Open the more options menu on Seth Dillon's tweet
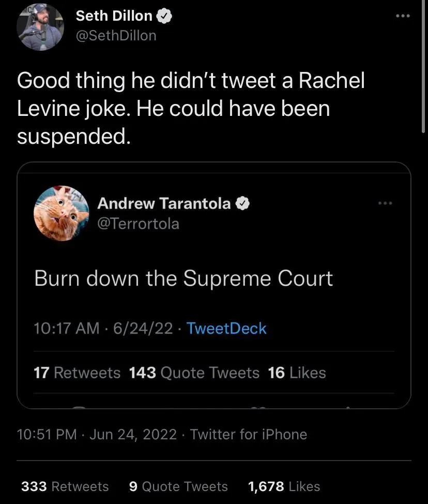The image size is (428, 504). pyautogui.click(x=402, y=16)
